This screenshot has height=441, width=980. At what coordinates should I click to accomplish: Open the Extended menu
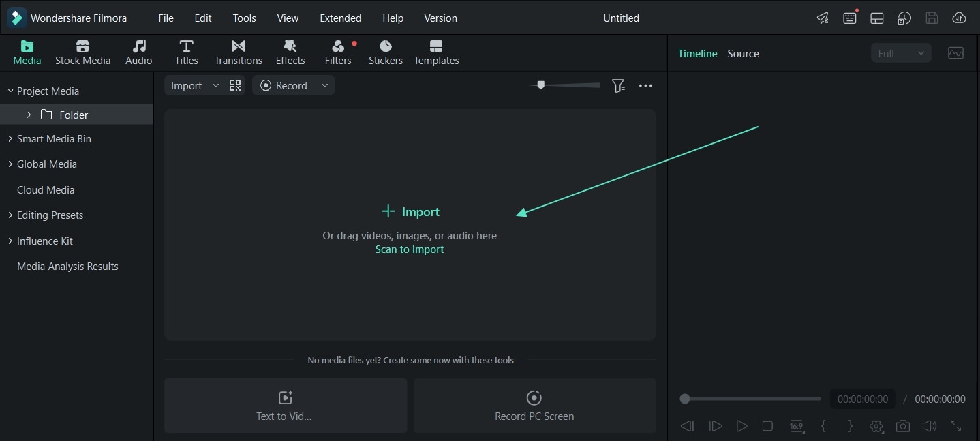click(341, 18)
